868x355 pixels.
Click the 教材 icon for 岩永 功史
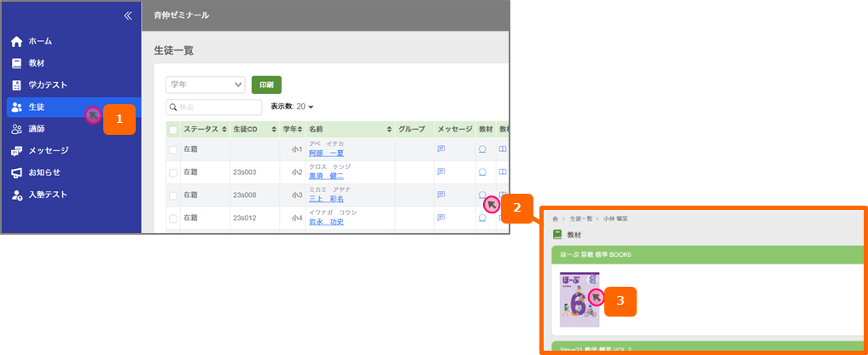tap(482, 218)
